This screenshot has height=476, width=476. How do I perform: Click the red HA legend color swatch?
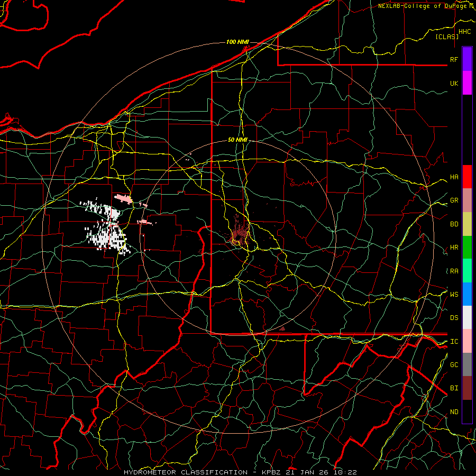(x=467, y=177)
